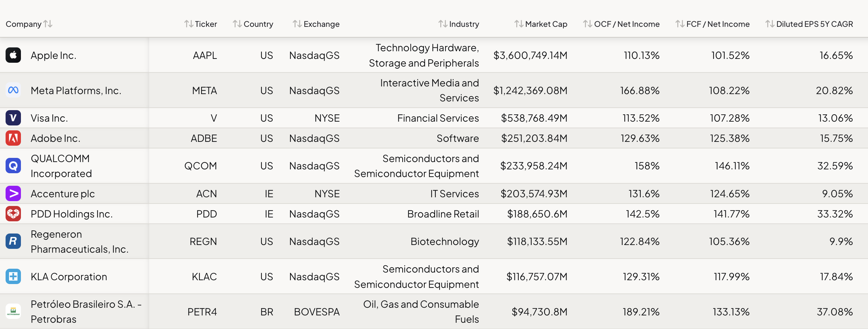The height and width of the screenshot is (329, 868).
Task: Select the ADBE ticker cell
Action: [204, 138]
